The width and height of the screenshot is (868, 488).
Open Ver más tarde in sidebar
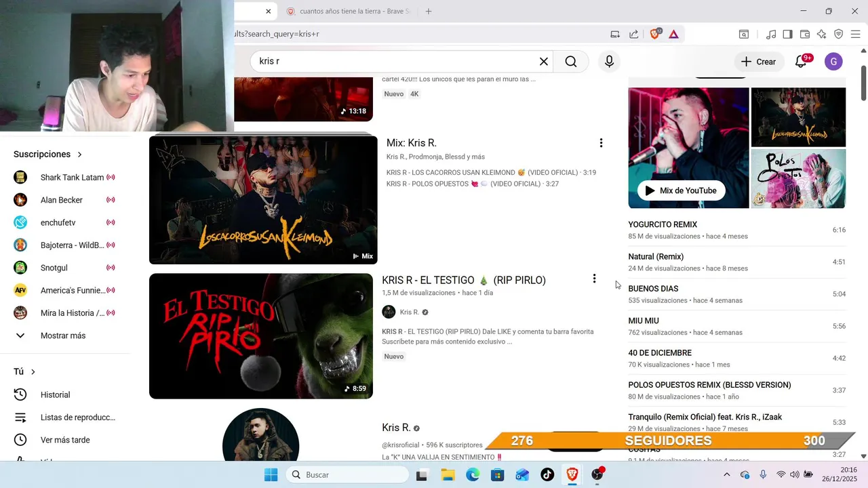65,440
